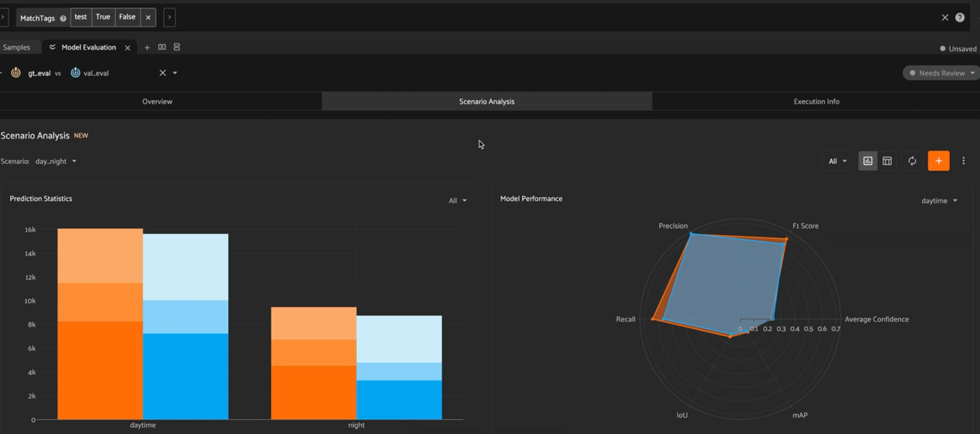Toggle the test tag in MatchTags
Screen dimensions: 980x434
point(81,17)
